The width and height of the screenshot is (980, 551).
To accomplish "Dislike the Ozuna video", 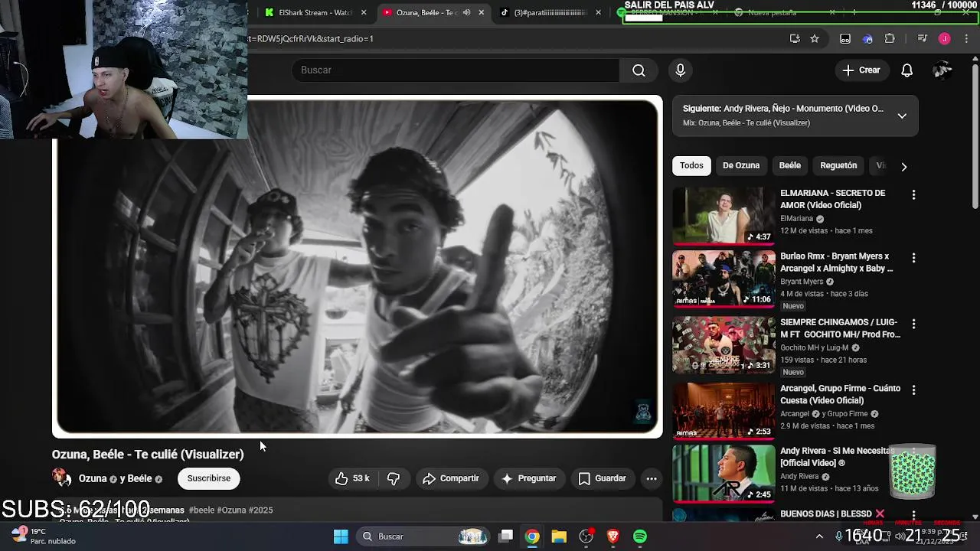I will click(x=394, y=478).
